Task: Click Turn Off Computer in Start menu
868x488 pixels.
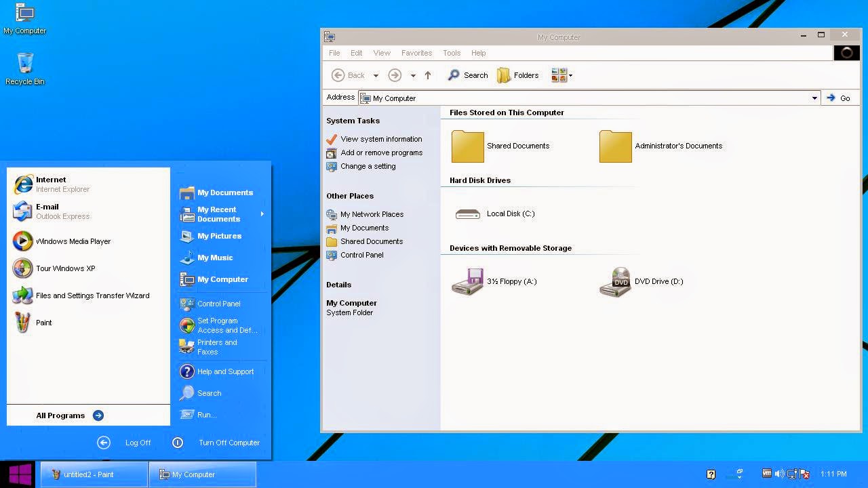Action: 216,443
